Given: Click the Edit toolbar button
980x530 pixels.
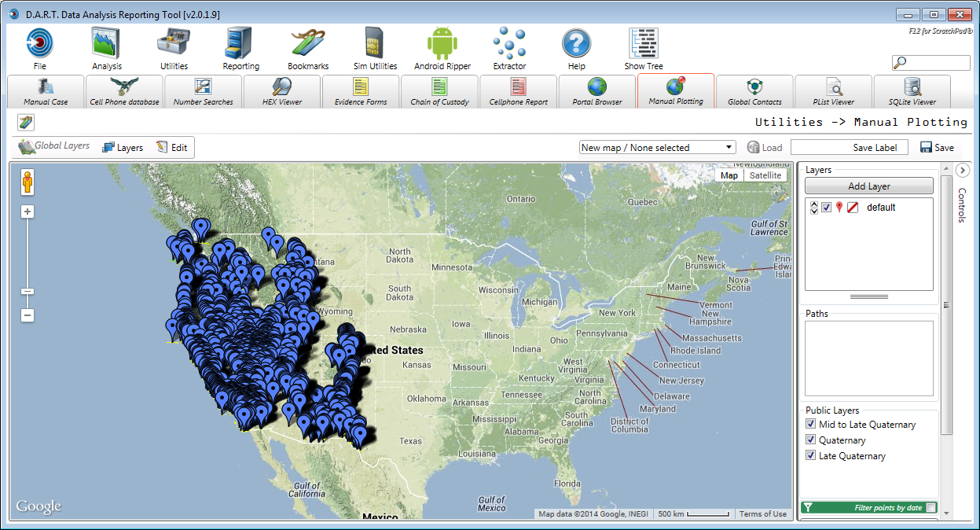Looking at the screenshot, I should tap(171, 147).
